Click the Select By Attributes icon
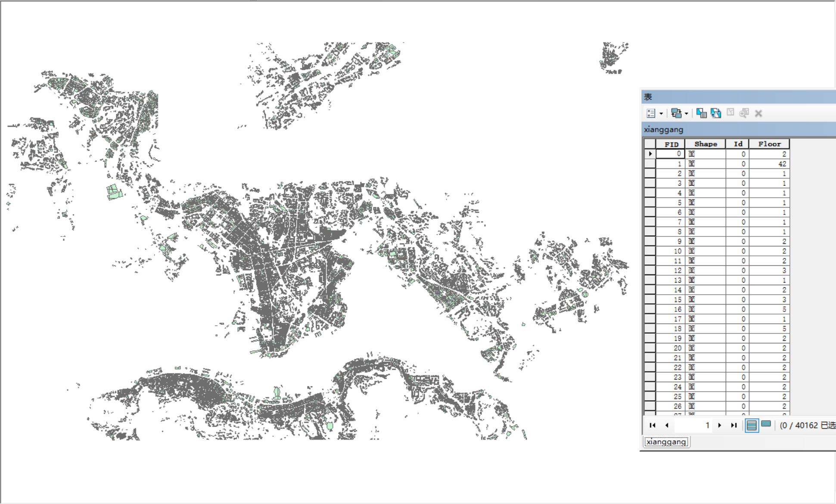 [x=701, y=113]
